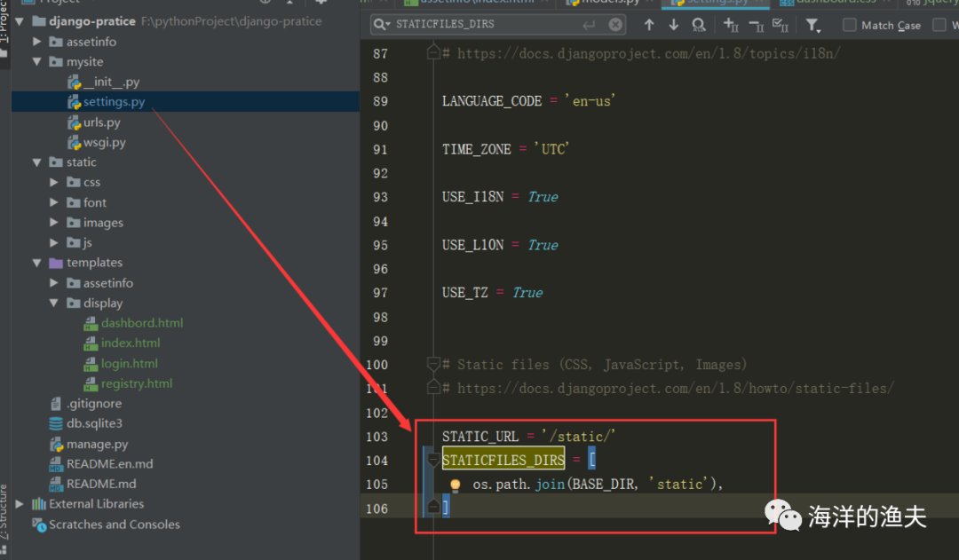Select all occurrences icon in find bar
959x560 pixels.
click(781, 25)
